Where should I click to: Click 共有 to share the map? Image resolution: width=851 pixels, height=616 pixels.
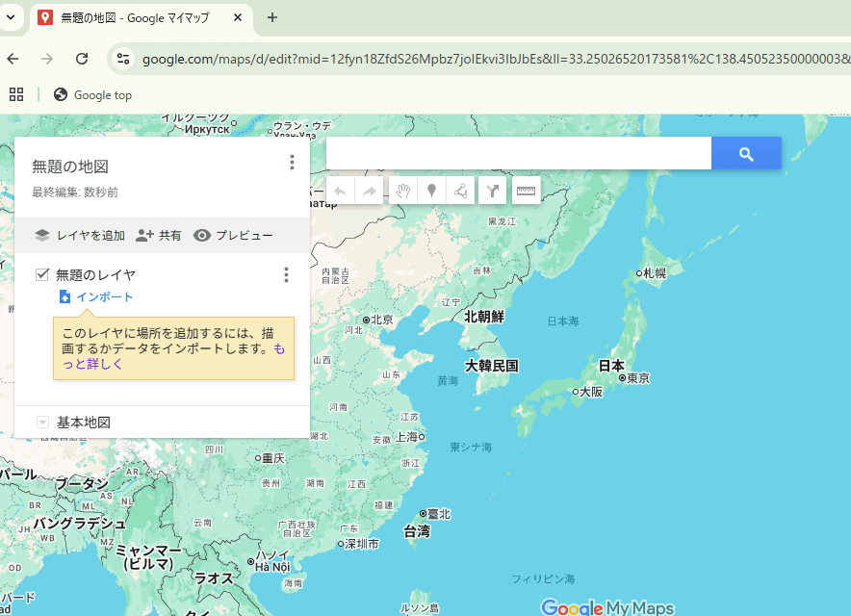click(159, 235)
